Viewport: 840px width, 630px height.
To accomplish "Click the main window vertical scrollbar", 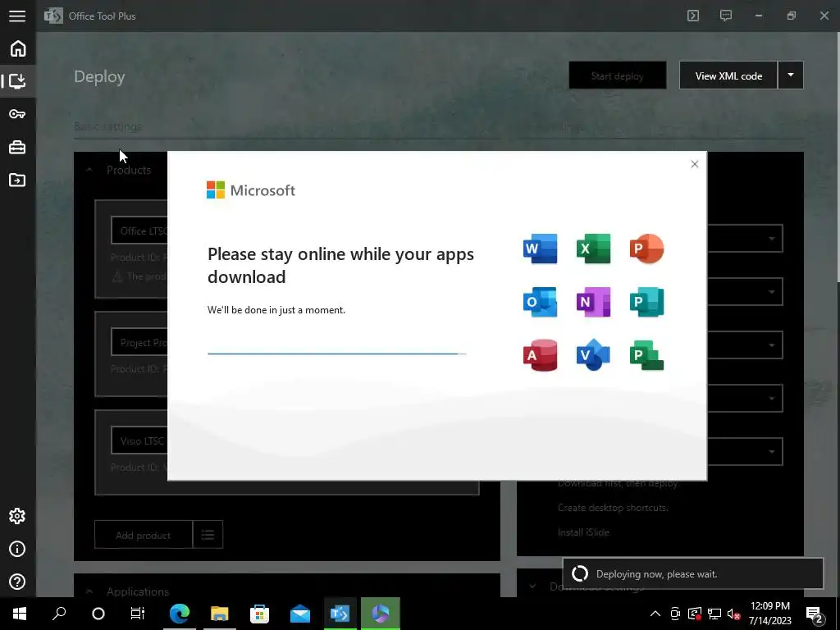I will [838, 155].
